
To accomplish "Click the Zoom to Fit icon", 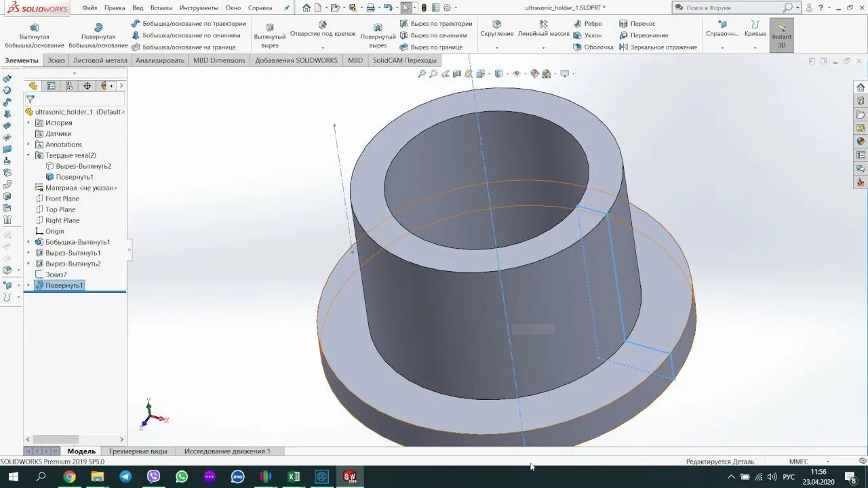I will (421, 73).
